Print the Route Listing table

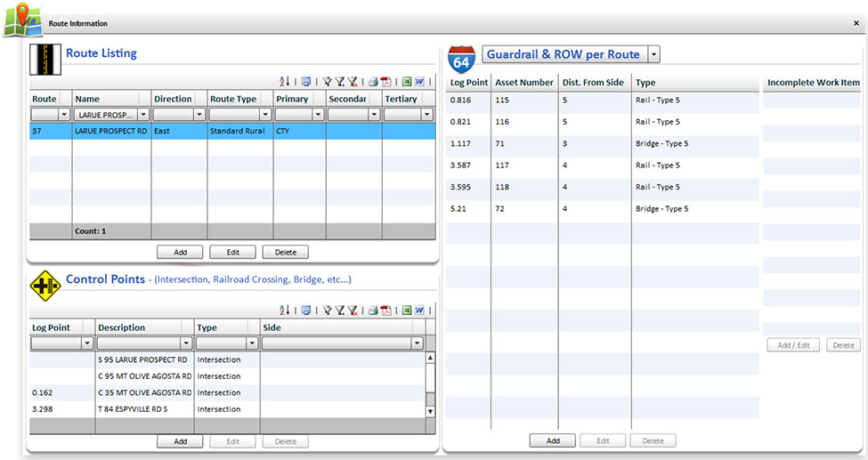374,80
